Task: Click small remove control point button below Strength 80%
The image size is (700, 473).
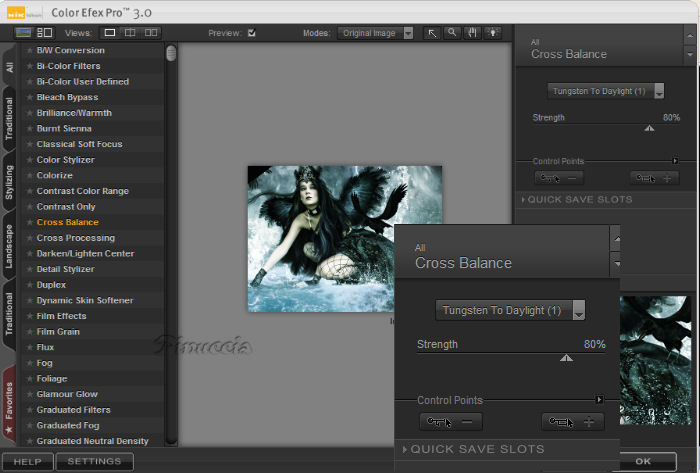Action: (x=559, y=178)
